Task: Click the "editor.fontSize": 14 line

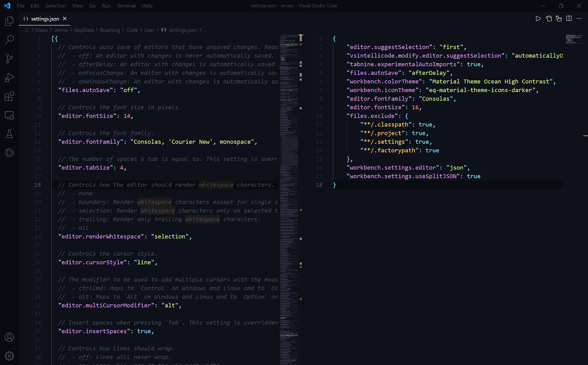Action: tap(96, 116)
